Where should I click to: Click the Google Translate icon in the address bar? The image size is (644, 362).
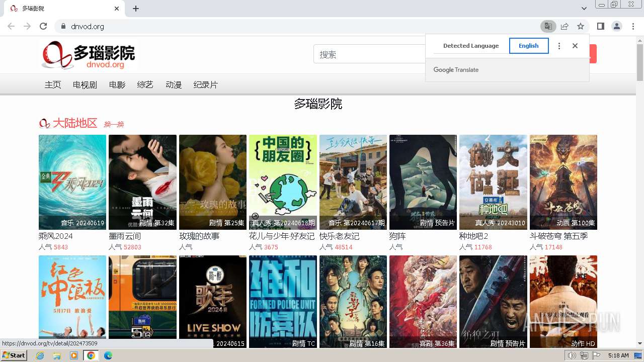click(x=548, y=26)
